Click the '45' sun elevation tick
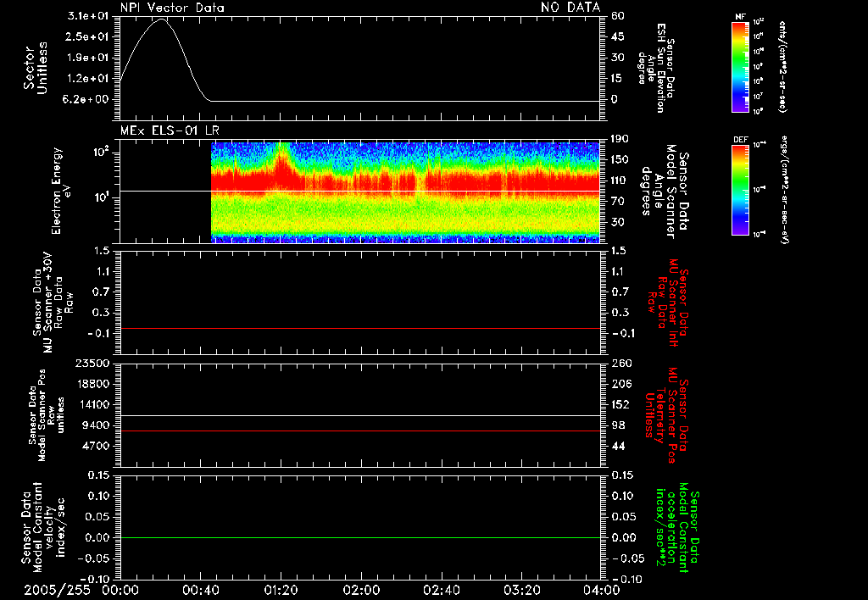868x600 pixels. (x=618, y=36)
